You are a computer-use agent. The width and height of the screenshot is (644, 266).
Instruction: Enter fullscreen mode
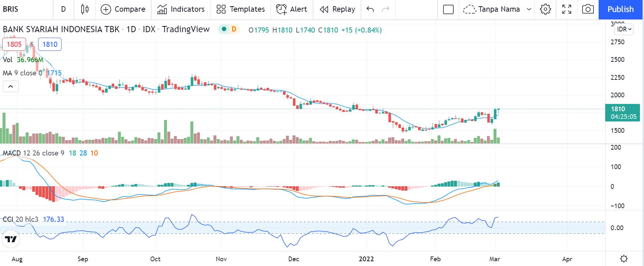(x=567, y=9)
